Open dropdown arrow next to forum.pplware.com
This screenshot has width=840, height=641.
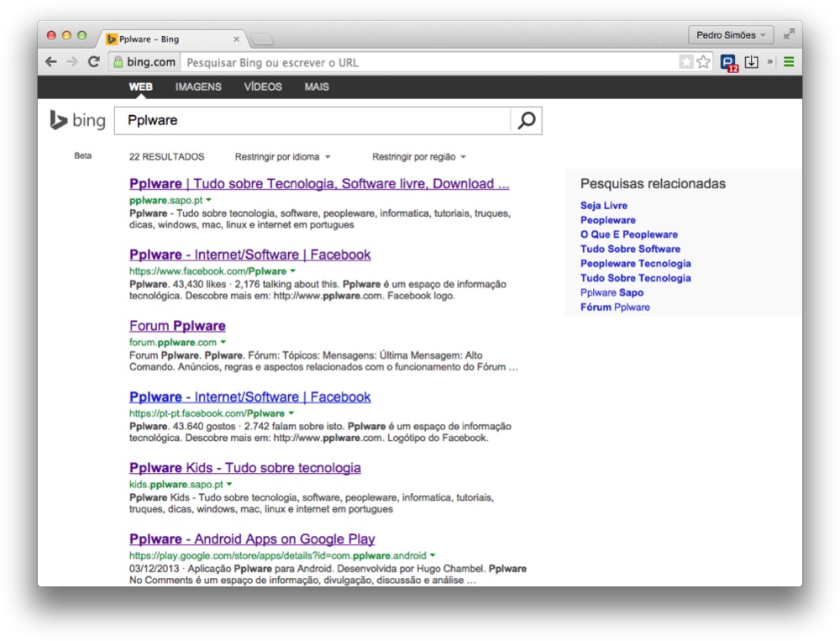tap(223, 342)
